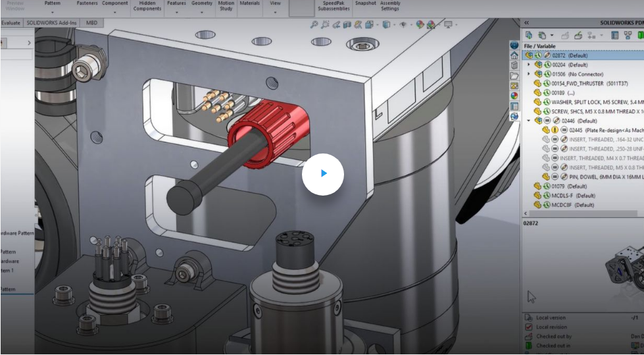This screenshot has height=355, width=644.
Task: Click the Edit Appearance icon in heads-up toolbar
Action: [420, 24]
